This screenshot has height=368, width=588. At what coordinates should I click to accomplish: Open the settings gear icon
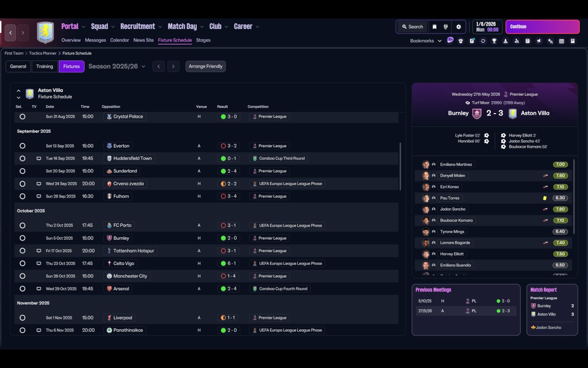[458, 27]
